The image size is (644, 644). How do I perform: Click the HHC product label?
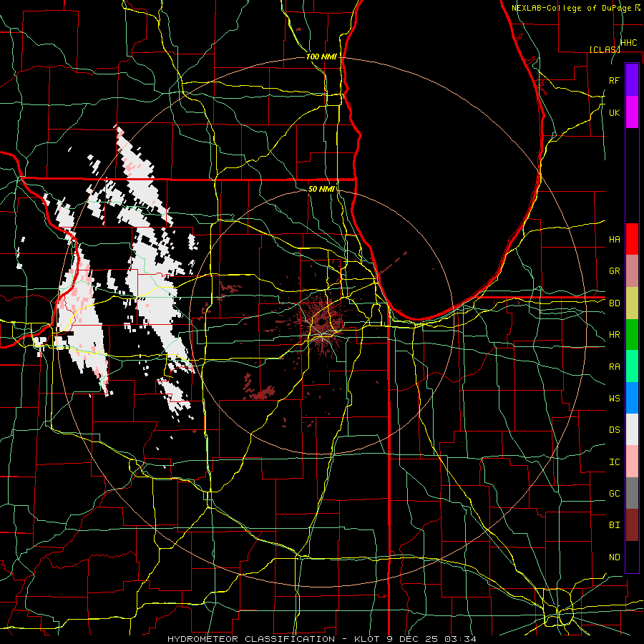click(628, 43)
